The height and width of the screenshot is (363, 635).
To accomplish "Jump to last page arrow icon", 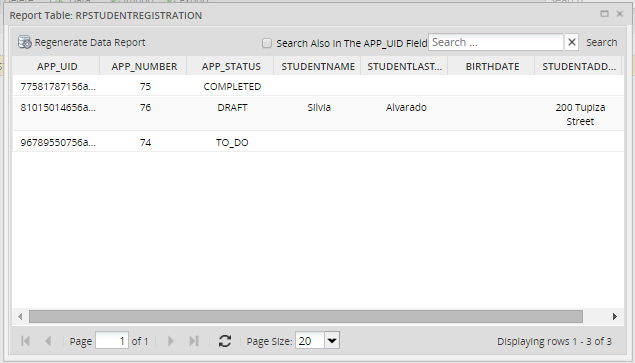I will click(x=194, y=341).
